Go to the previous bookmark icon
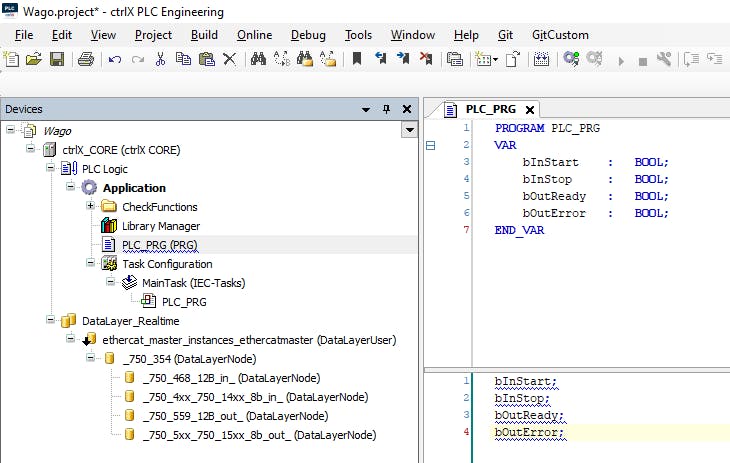Image resolution: width=730 pixels, height=463 pixels. (380, 59)
